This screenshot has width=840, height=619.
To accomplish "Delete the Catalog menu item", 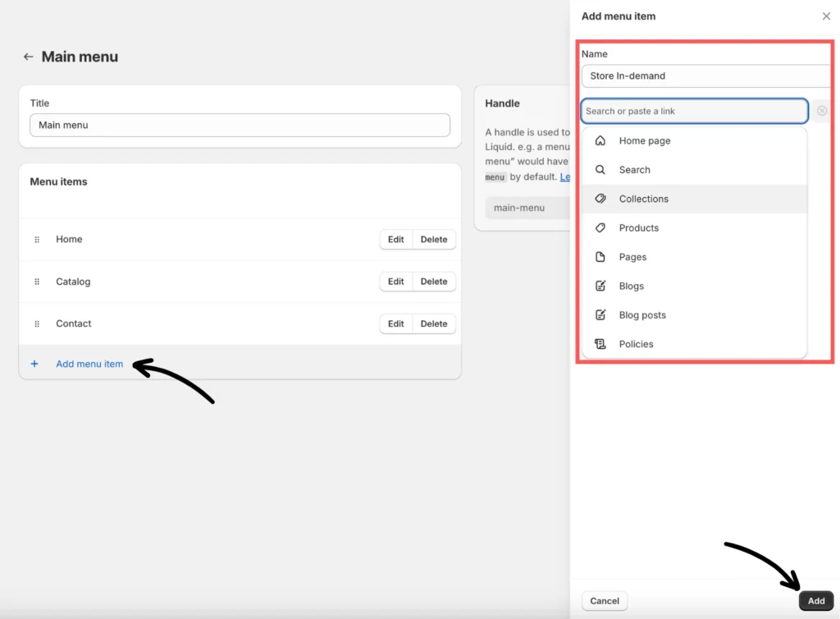I will [434, 282].
